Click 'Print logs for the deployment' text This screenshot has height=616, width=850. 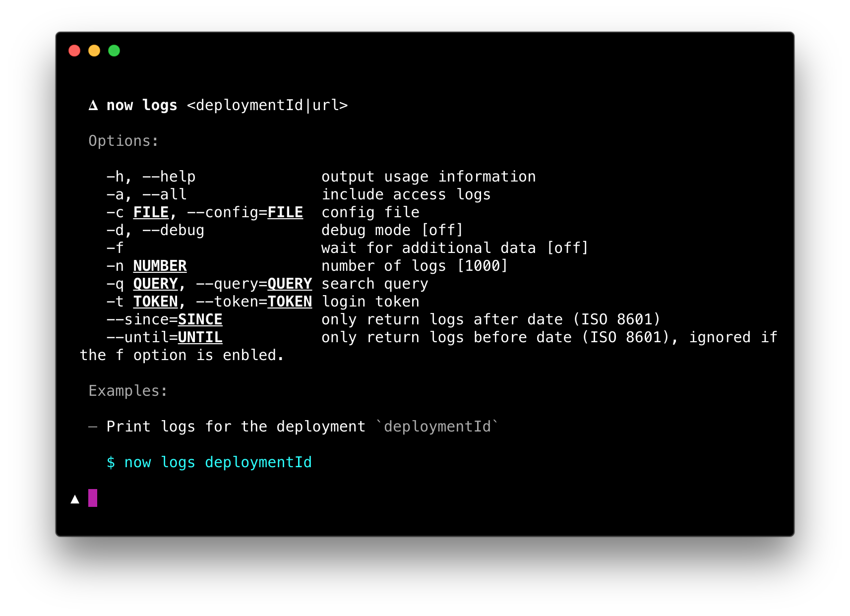(x=236, y=427)
